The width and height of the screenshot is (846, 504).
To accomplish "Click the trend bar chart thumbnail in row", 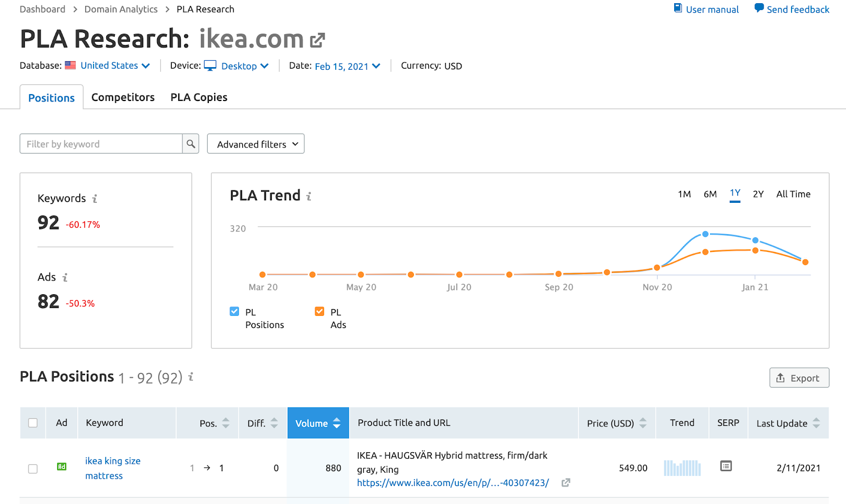I will tap(682, 468).
